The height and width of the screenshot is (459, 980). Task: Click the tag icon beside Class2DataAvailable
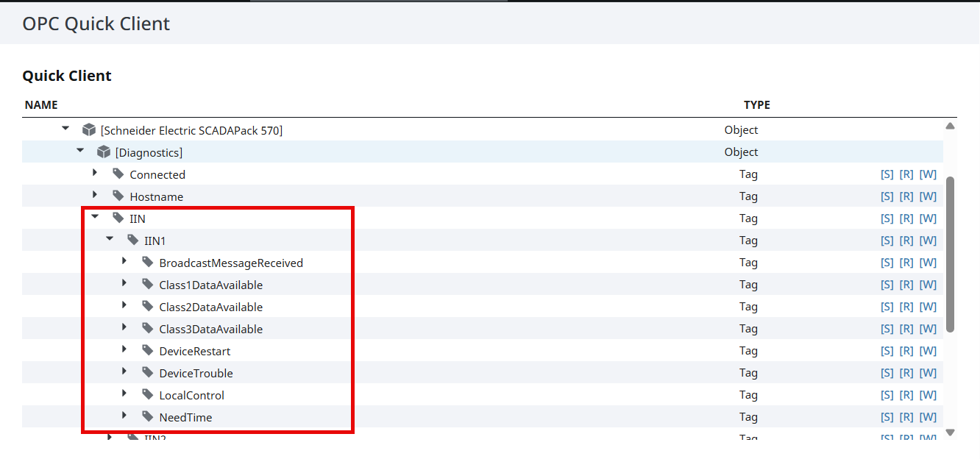pyautogui.click(x=148, y=306)
